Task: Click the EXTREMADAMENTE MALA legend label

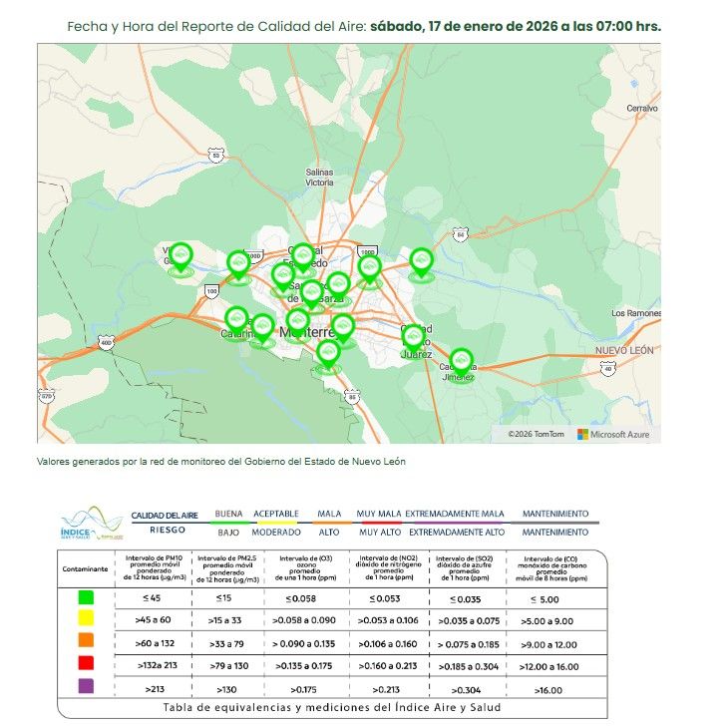Action: (x=455, y=514)
